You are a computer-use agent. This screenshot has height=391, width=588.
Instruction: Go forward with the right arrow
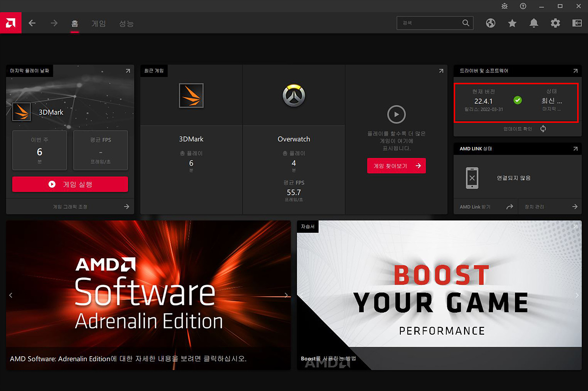click(x=54, y=23)
